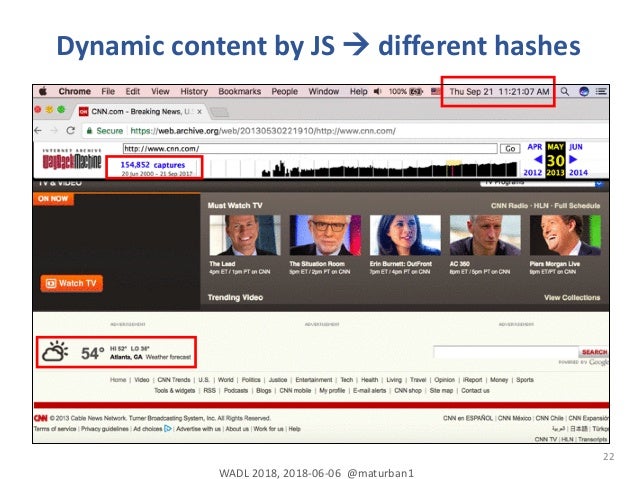Open the Edit menu
The height and width of the screenshot is (479, 638).
pyautogui.click(x=133, y=92)
